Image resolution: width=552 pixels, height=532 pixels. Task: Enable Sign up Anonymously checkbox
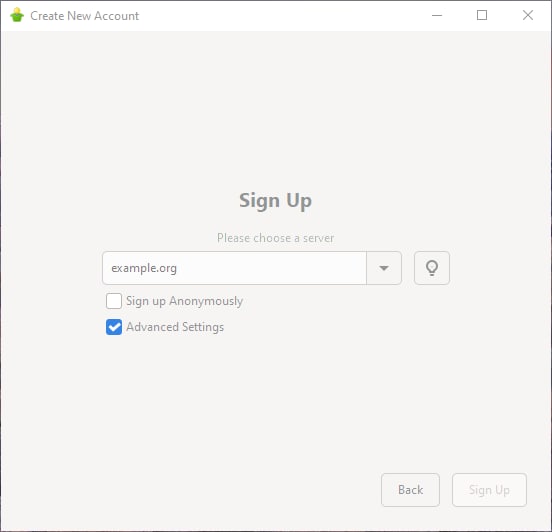(x=114, y=301)
